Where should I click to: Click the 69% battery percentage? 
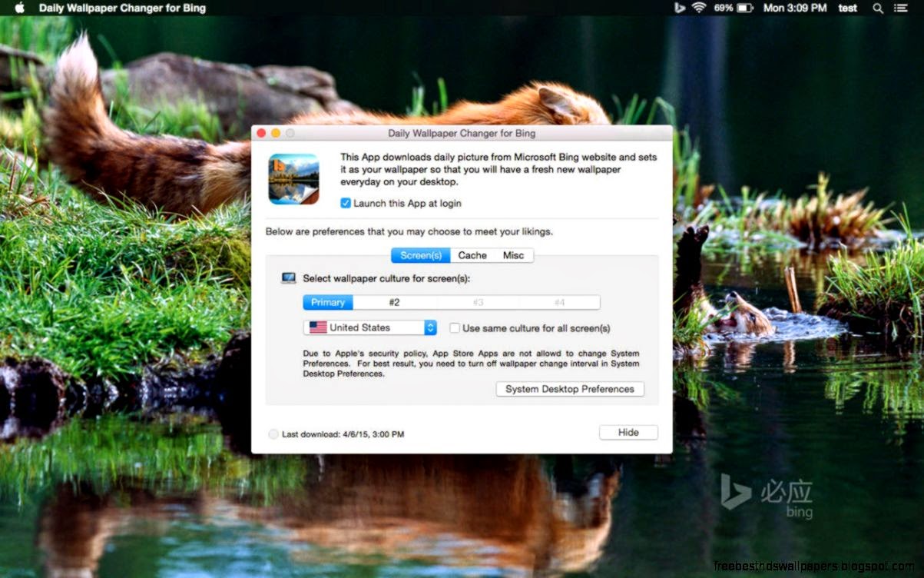click(x=723, y=8)
